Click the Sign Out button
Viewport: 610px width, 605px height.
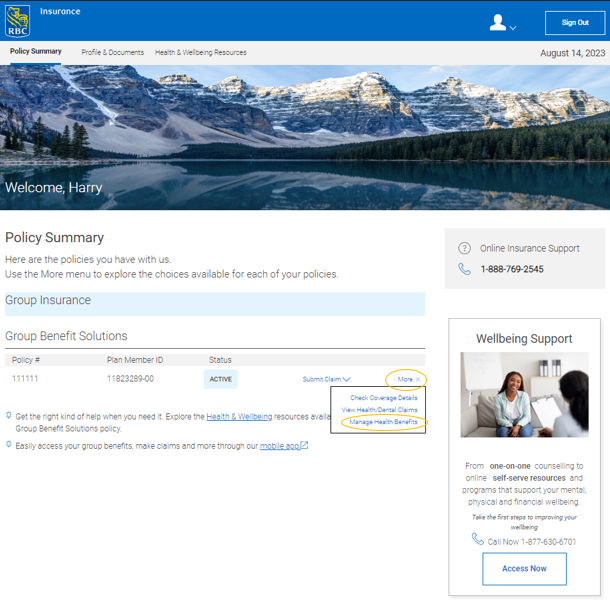(x=575, y=23)
